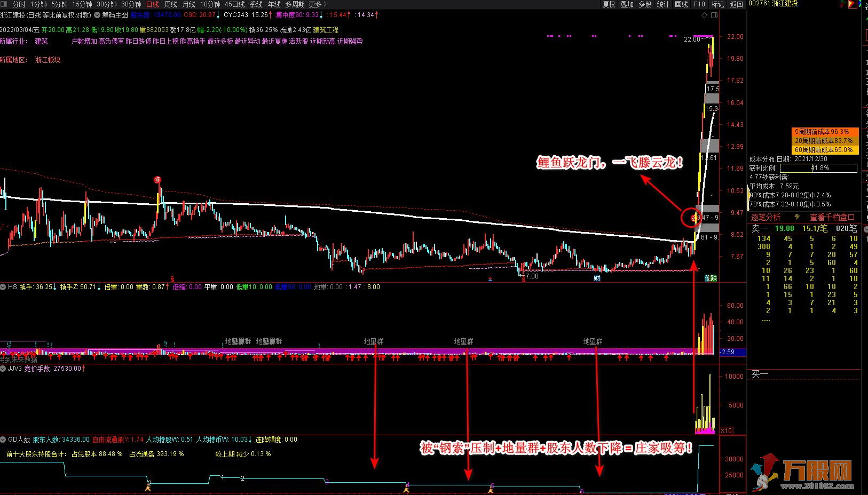Switch to the 周线 weekly chart tab
Viewport: 868px width, 495px height.
[x=170, y=4]
